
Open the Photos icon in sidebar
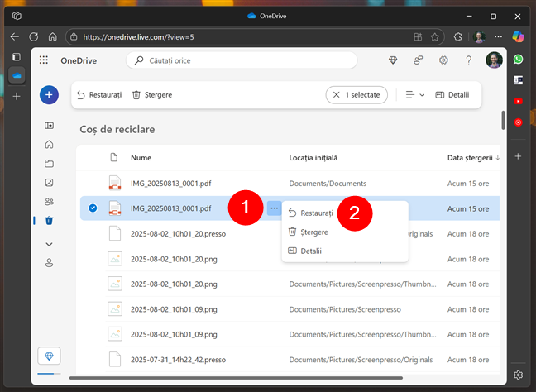point(49,182)
